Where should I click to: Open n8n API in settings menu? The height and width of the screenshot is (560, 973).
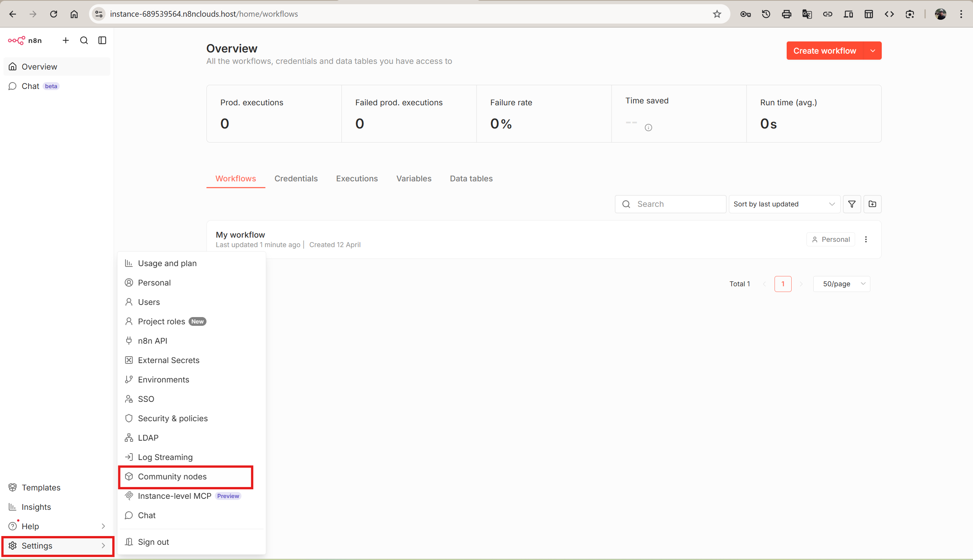192,341
